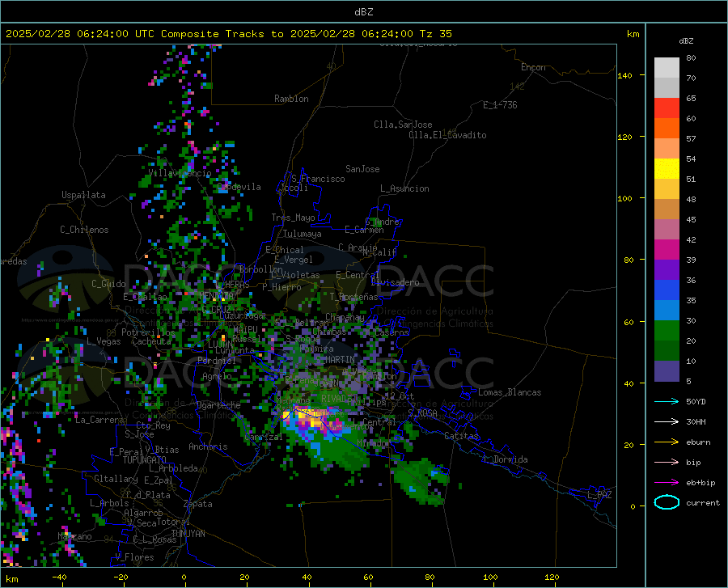
Task: Click the 'Villavicencio' map label
Action: click(180, 173)
